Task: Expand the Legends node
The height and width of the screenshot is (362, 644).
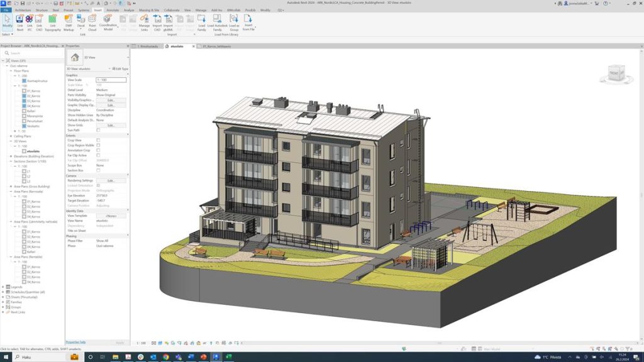Action: (x=3, y=287)
